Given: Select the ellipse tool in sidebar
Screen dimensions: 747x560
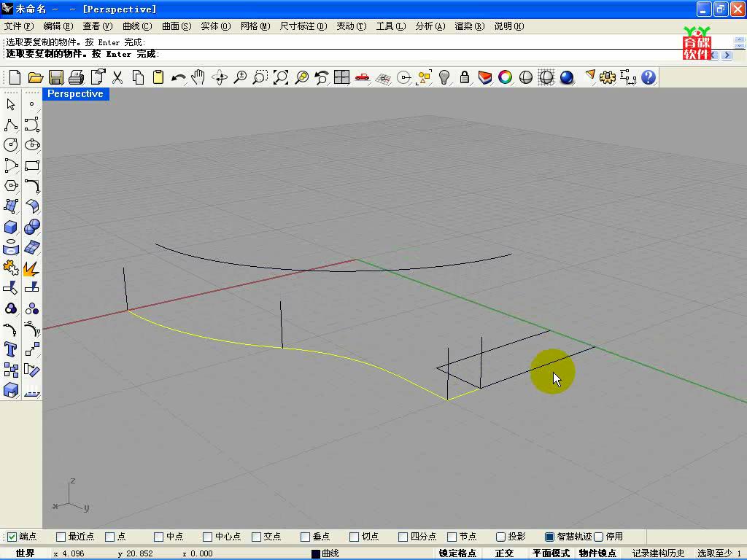Looking at the screenshot, I should (32, 145).
